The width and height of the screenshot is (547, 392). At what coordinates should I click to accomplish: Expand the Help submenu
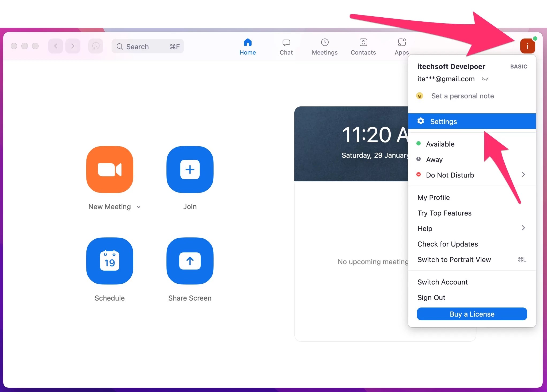(x=523, y=228)
